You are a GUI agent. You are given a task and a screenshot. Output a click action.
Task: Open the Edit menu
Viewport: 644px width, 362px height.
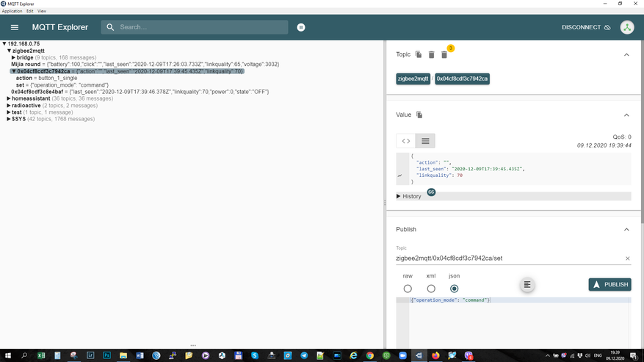tap(29, 11)
